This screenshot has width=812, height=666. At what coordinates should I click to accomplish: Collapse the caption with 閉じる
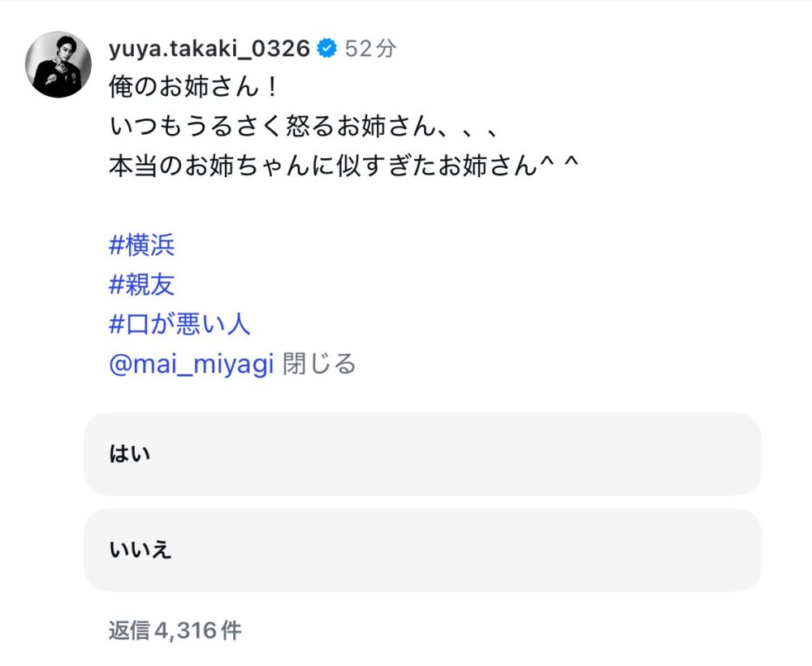click(x=319, y=363)
